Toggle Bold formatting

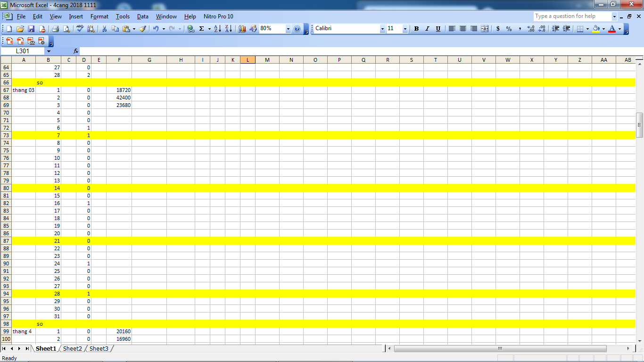416,29
